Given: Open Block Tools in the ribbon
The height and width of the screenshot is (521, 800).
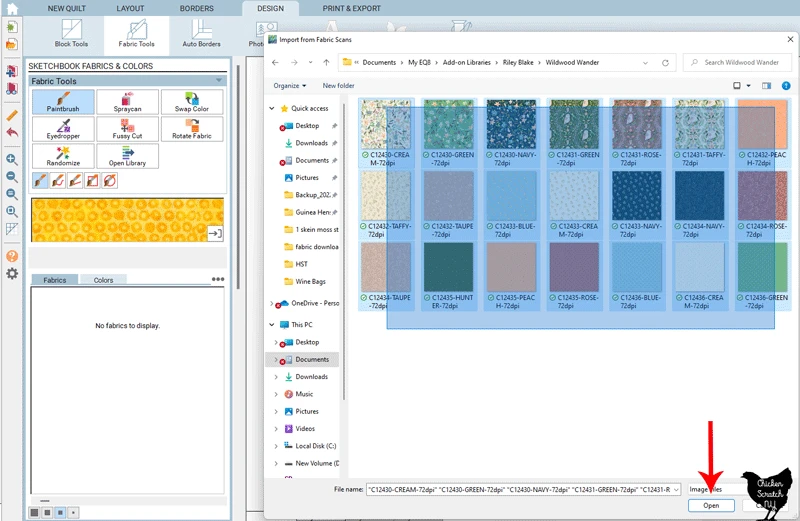Looking at the screenshot, I should [71, 34].
